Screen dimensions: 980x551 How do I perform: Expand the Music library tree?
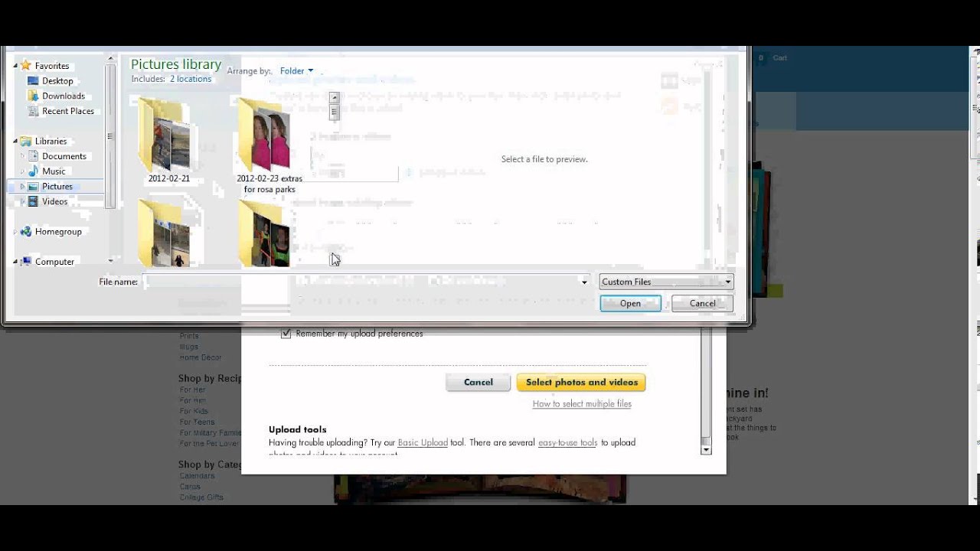point(22,171)
